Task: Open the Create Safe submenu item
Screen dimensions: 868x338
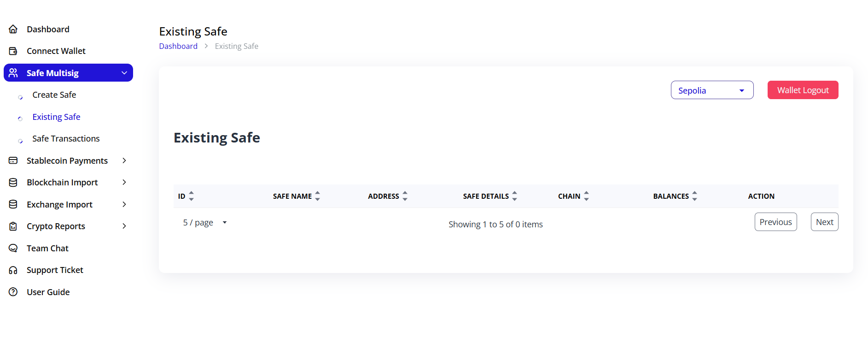Action: (54, 95)
